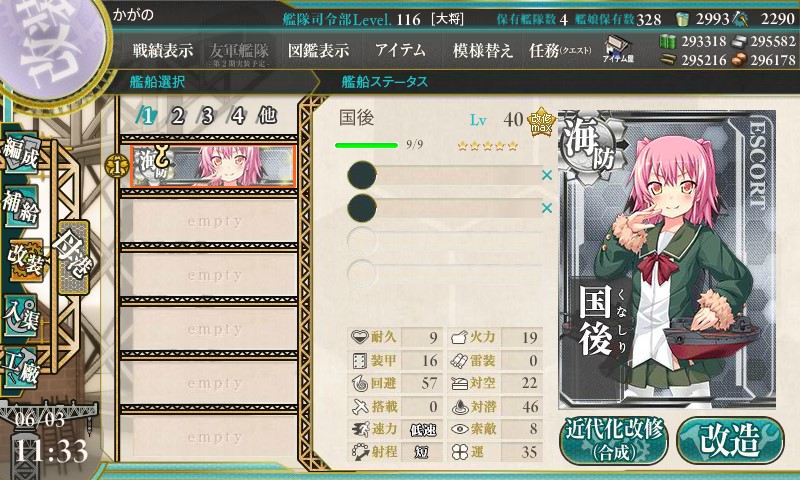
Task: Open the 工廠 factory sidebar icon
Action: pyautogui.click(x=20, y=367)
